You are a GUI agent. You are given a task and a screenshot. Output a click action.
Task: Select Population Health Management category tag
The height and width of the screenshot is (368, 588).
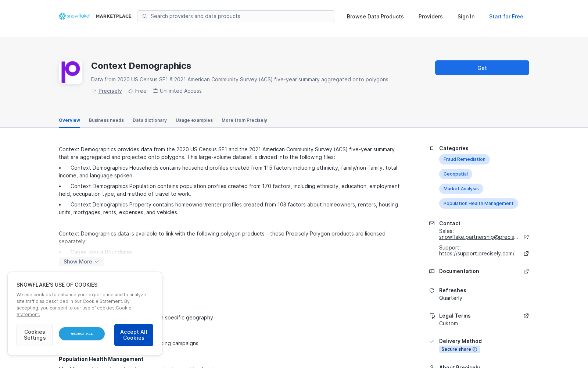[x=478, y=204]
